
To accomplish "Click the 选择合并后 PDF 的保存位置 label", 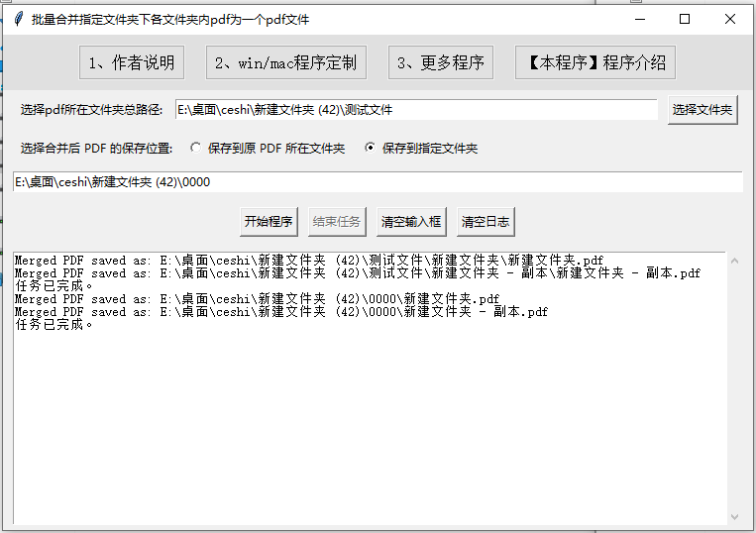I will pos(96,148).
